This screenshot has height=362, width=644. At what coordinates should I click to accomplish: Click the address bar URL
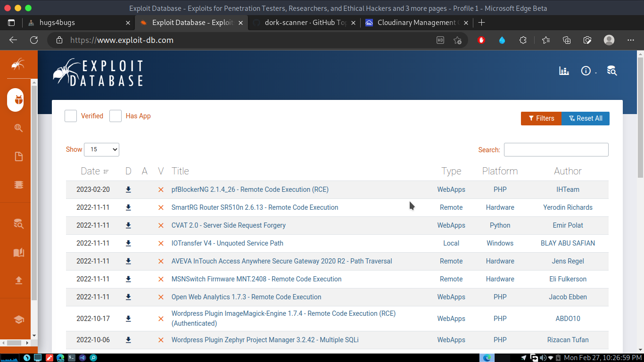coord(122,40)
